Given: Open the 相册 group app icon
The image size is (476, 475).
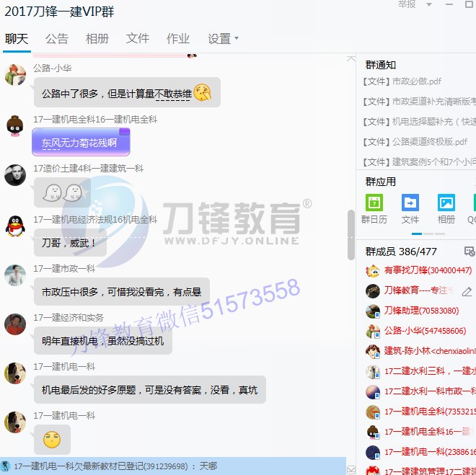Looking at the screenshot, I should pyautogui.click(x=446, y=209).
